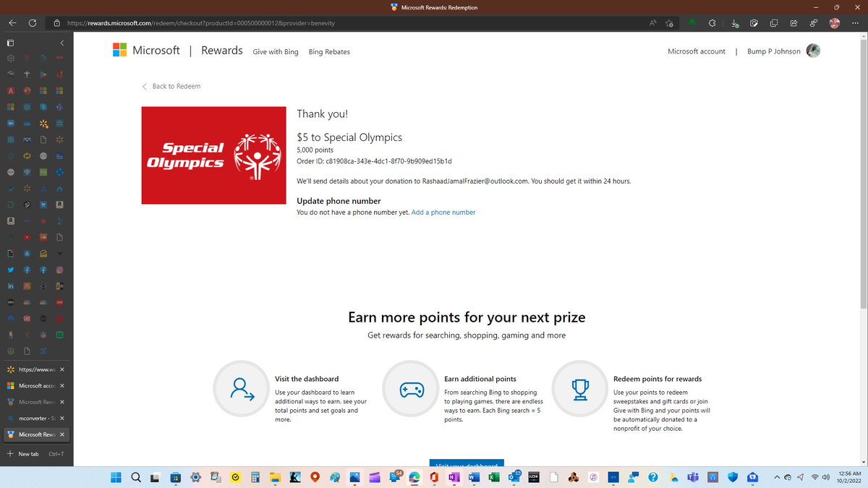Go back using the browser back arrow
The height and width of the screenshot is (488, 868).
coord(12,23)
